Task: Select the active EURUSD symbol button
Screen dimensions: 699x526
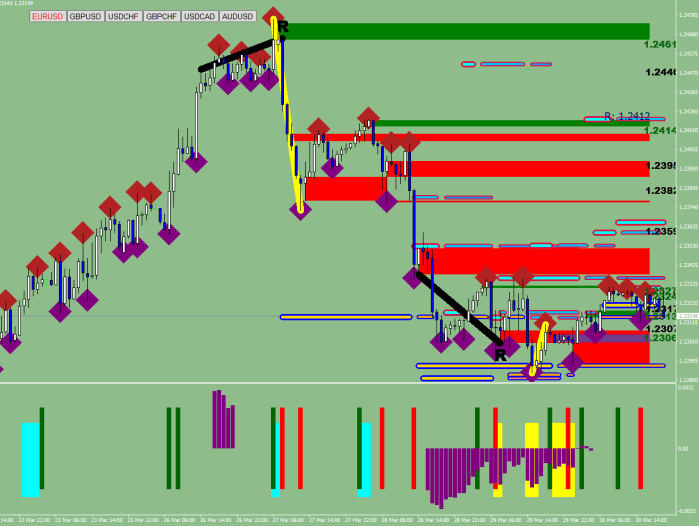Action: coord(47,17)
